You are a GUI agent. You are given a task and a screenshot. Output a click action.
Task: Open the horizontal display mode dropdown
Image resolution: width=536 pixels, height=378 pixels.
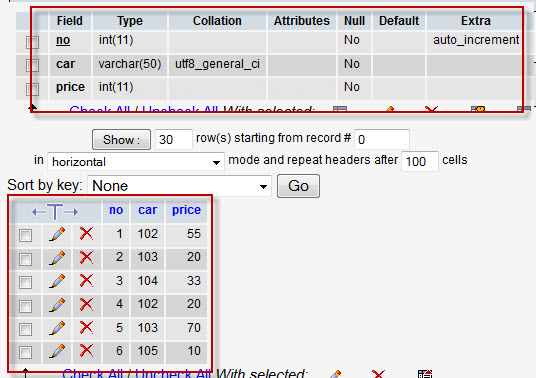[136, 162]
